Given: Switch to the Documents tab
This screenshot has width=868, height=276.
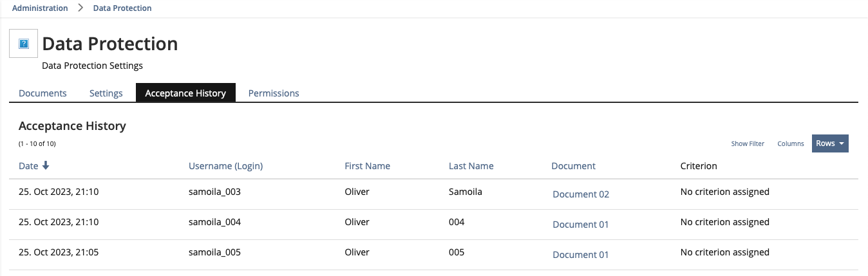Looking at the screenshot, I should (x=42, y=93).
